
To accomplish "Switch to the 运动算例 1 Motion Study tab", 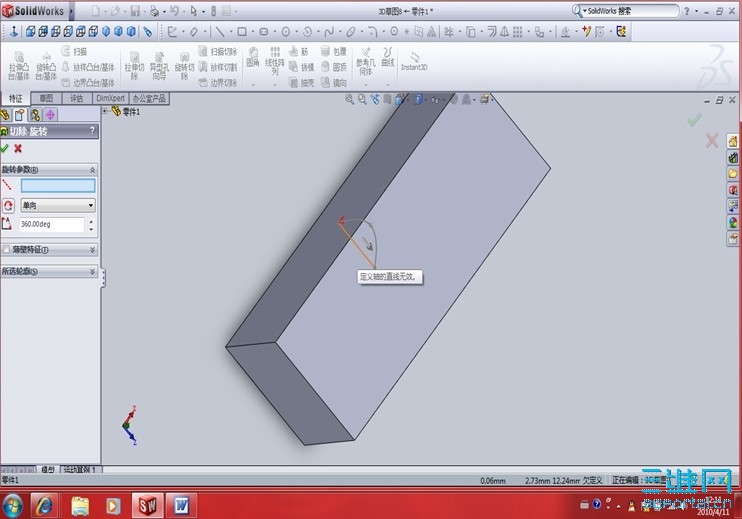I will tap(81, 469).
